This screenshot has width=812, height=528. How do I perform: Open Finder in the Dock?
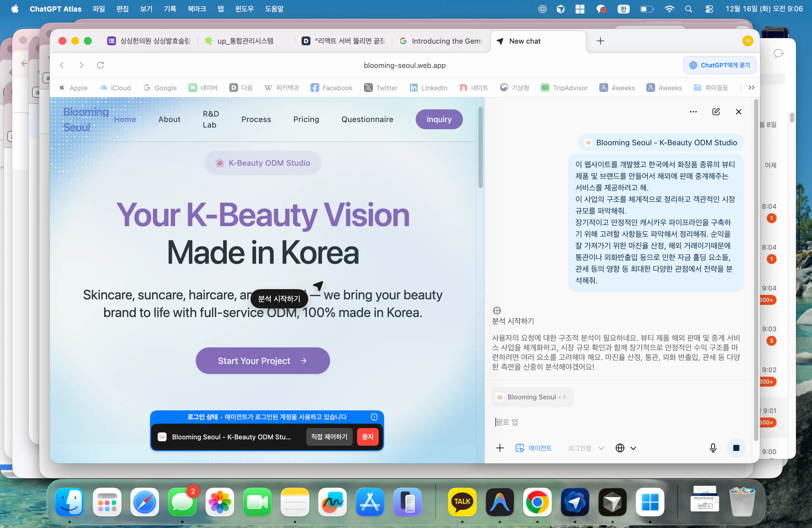point(70,502)
